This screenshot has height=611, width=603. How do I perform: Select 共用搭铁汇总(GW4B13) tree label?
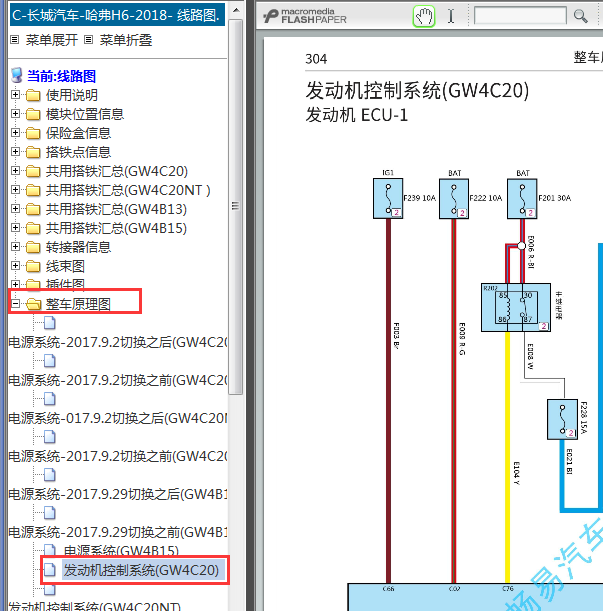[x=117, y=209]
